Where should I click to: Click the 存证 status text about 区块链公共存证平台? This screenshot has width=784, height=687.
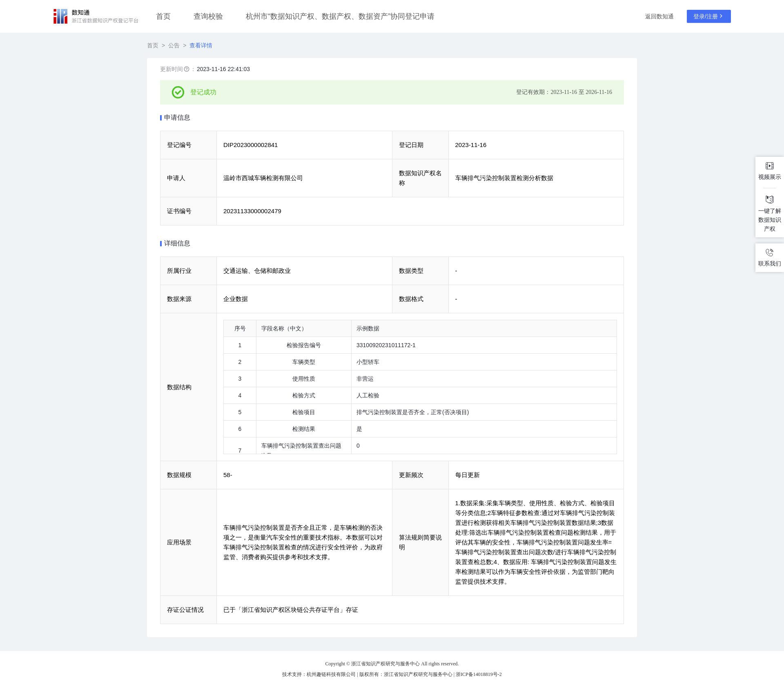click(291, 610)
